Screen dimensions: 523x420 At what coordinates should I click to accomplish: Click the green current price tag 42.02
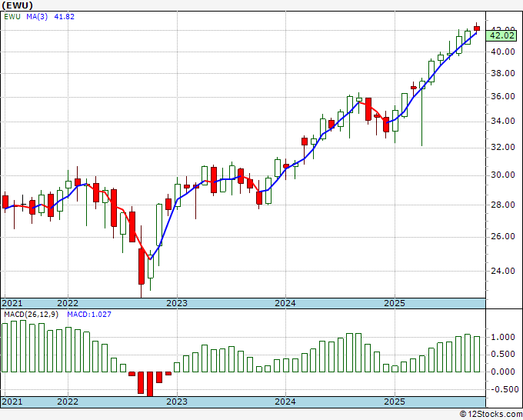(x=501, y=35)
